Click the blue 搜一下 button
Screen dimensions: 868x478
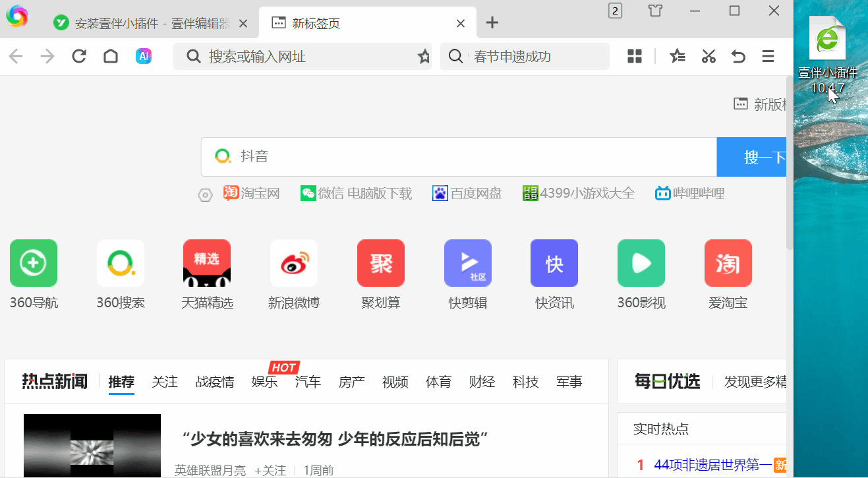tap(752, 157)
